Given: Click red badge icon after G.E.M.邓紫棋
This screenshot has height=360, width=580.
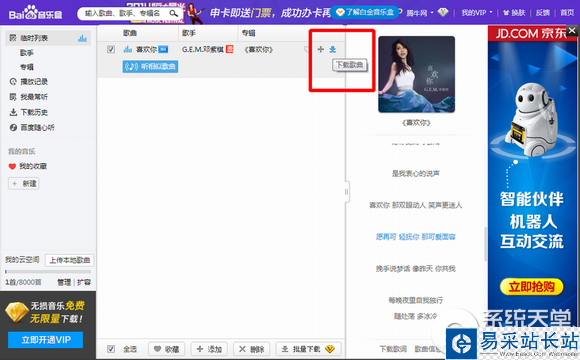Looking at the screenshot, I should coord(230,49).
